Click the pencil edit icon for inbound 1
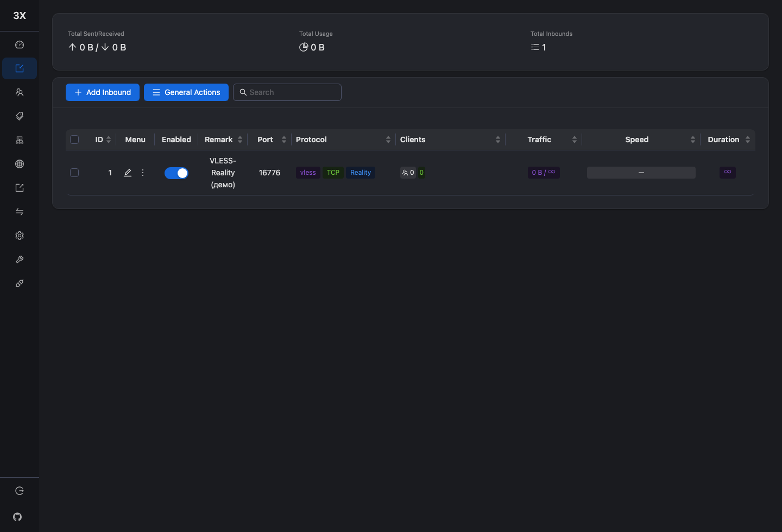The width and height of the screenshot is (782, 532). [x=128, y=173]
